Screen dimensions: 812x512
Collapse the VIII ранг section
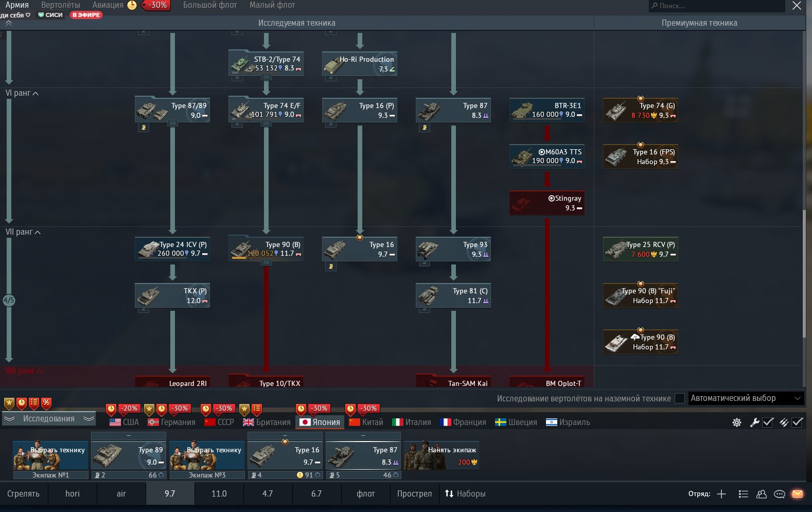(x=24, y=371)
